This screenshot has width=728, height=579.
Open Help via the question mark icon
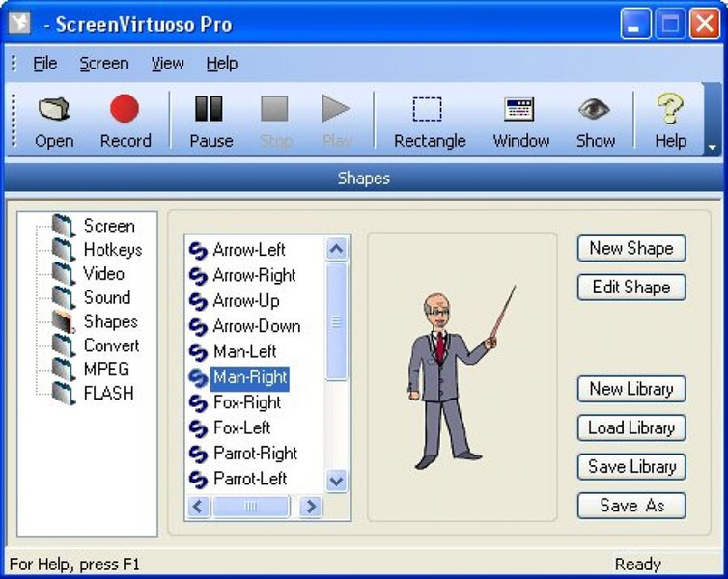pos(669,108)
